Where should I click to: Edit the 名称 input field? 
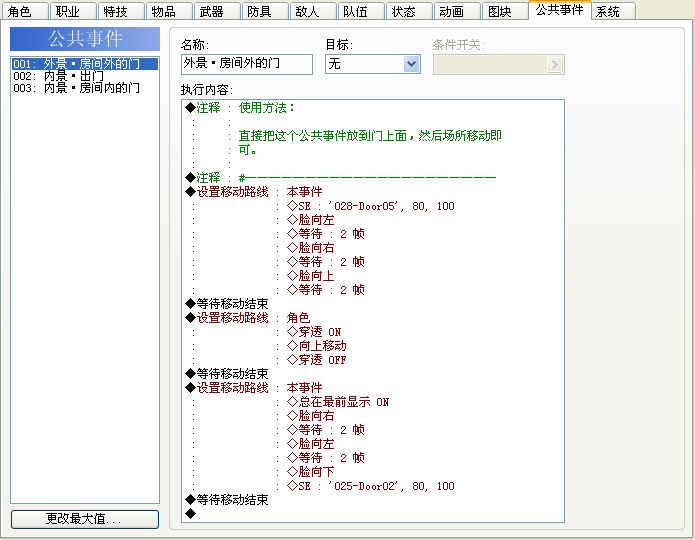(247, 64)
